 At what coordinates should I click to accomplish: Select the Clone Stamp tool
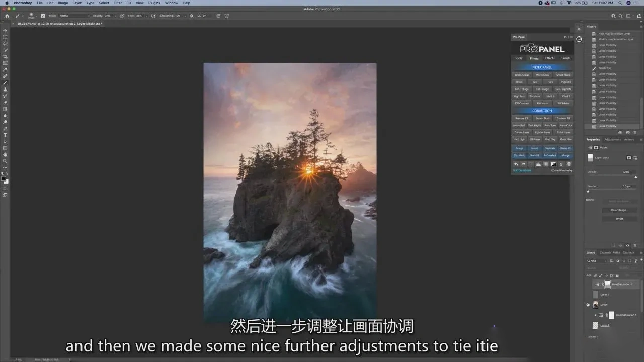click(x=6, y=89)
